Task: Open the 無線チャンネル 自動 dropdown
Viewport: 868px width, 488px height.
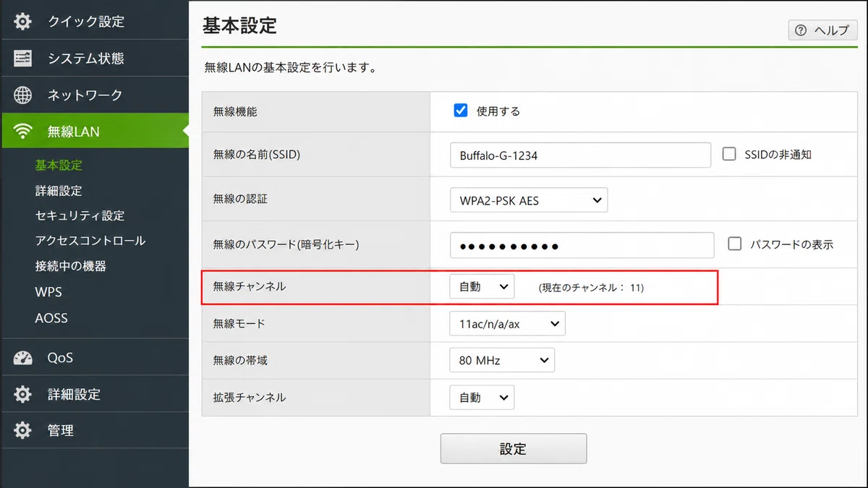Action: [482, 286]
